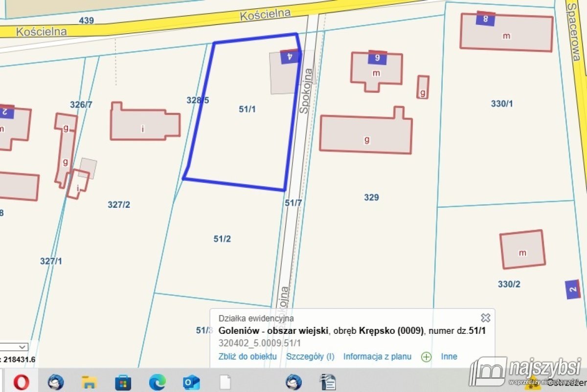Select address marker 4 on Spokojna street
Image resolution: width=587 pixels, height=392 pixels.
coord(290,57)
